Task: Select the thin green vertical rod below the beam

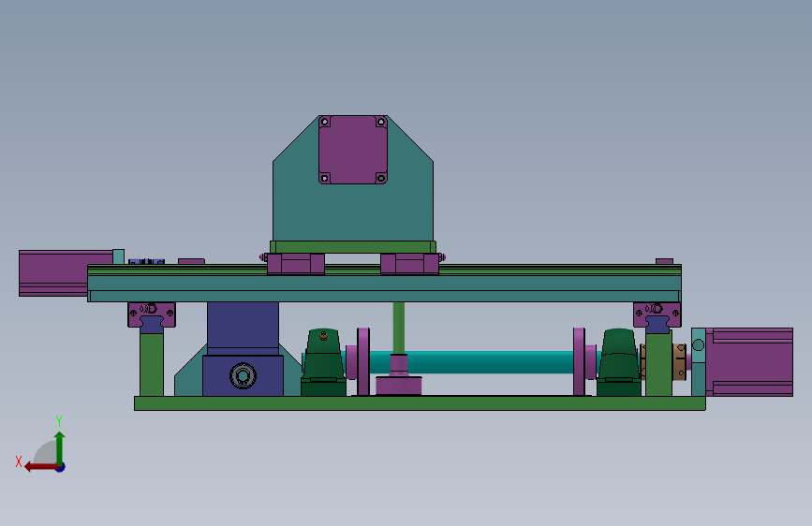Action: coord(399,329)
